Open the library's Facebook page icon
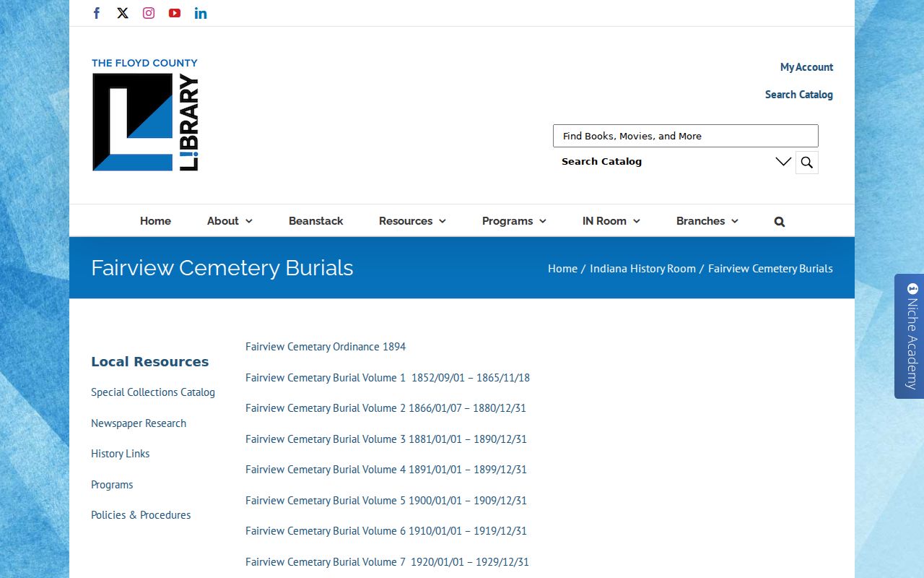The width and height of the screenshot is (924, 578). pos(97,13)
